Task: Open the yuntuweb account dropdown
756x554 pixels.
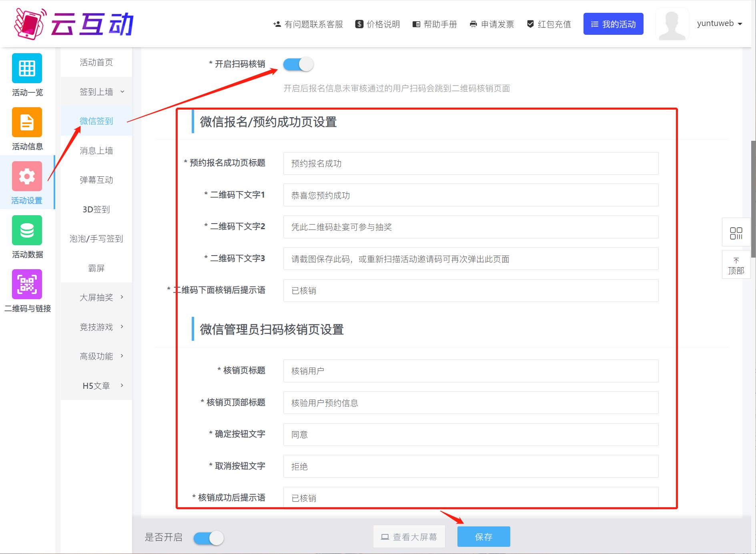Action: pyautogui.click(x=719, y=24)
